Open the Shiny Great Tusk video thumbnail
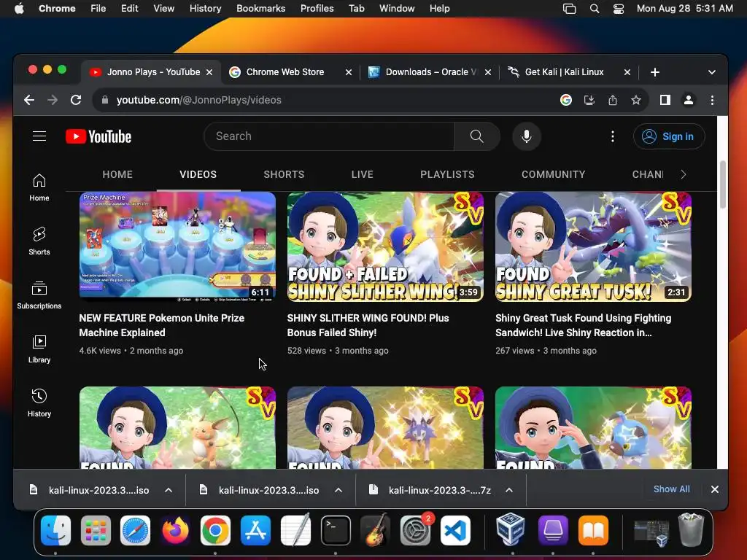The height and width of the screenshot is (560, 747). [x=594, y=246]
